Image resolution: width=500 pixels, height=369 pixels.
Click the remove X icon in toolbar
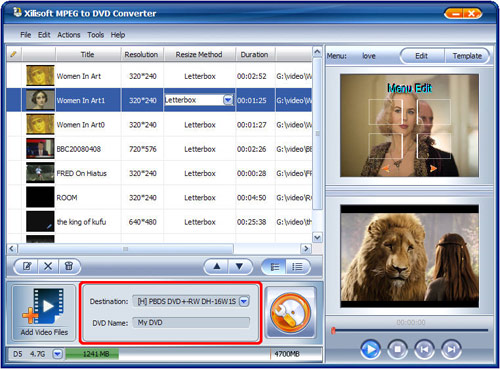[48, 266]
